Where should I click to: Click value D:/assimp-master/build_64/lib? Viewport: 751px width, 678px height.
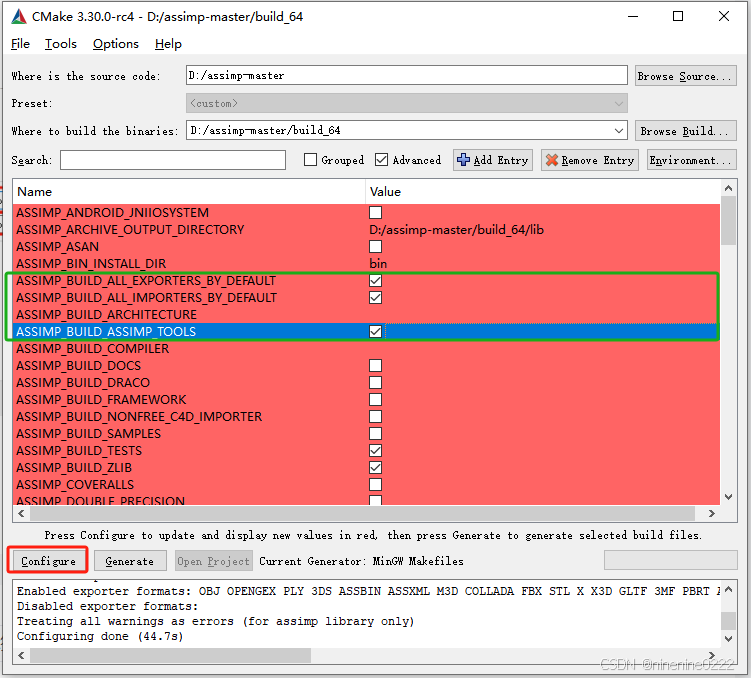pyautogui.click(x=456, y=230)
